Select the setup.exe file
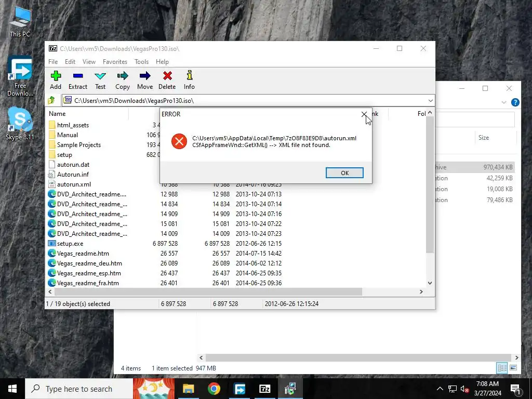This screenshot has width=532, height=399. [x=70, y=244]
